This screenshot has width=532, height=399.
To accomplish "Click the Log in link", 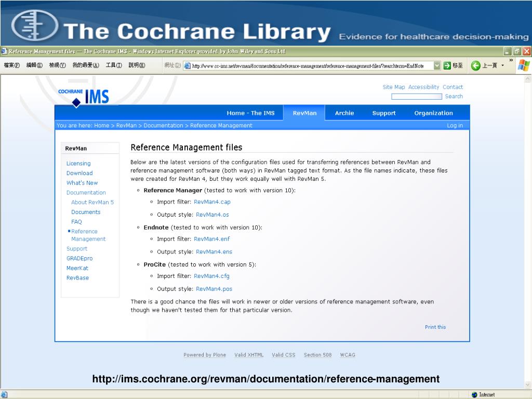I will click(455, 125).
